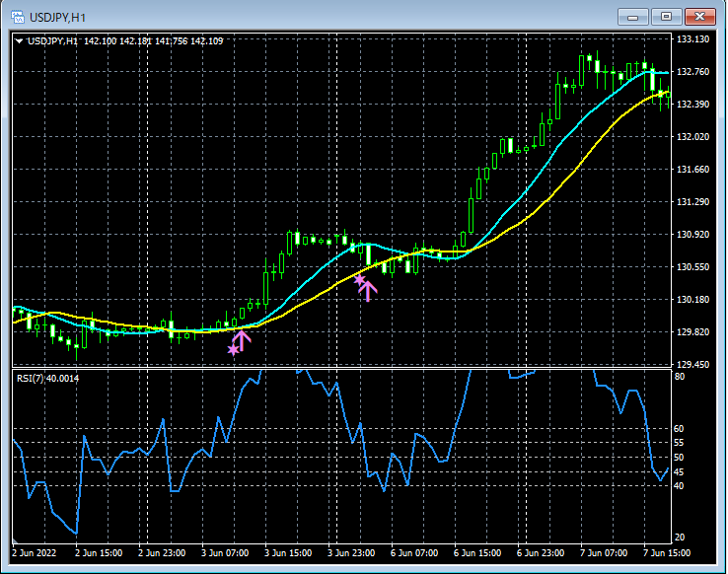Click the 130.180 price scale label

pyautogui.click(x=692, y=300)
